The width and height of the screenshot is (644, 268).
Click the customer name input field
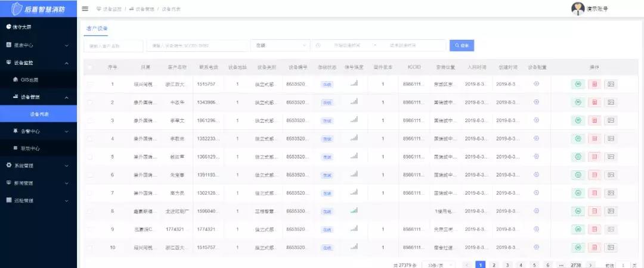[x=114, y=46]
